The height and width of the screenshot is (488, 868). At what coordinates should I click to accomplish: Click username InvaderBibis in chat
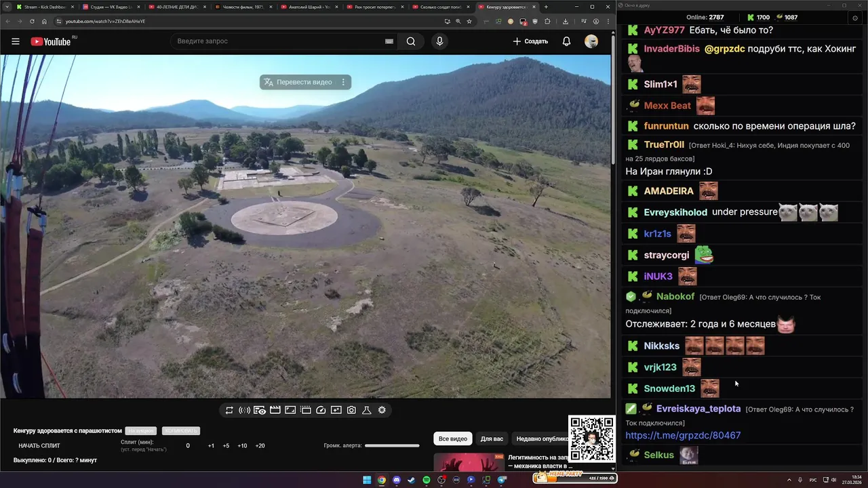pyautogui.click(x=671, y=49)
